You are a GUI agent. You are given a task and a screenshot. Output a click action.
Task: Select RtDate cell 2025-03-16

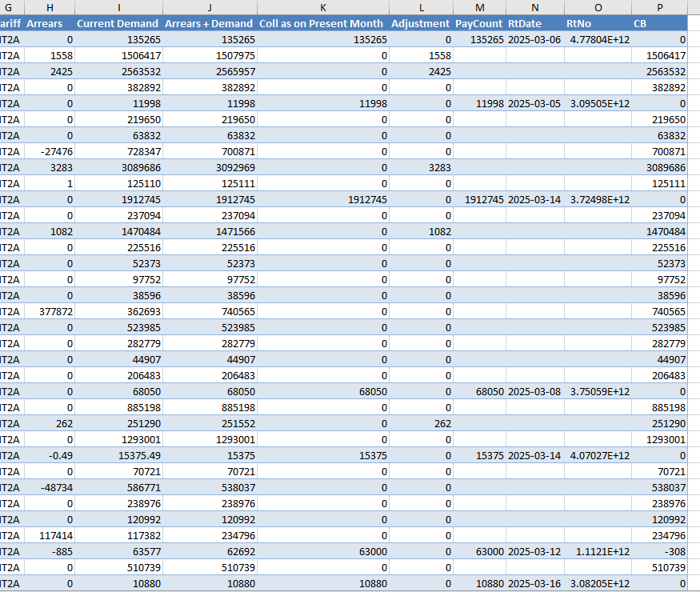[535, 583]
